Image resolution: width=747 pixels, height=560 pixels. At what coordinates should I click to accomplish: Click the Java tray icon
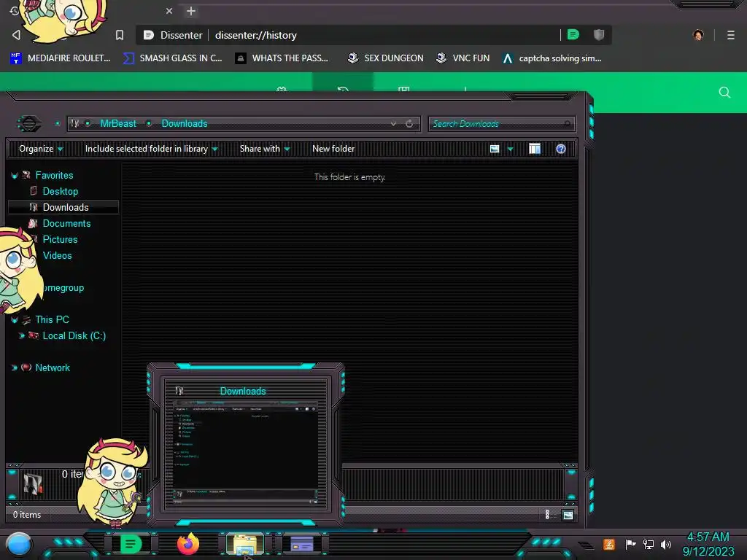pos(609,544)
